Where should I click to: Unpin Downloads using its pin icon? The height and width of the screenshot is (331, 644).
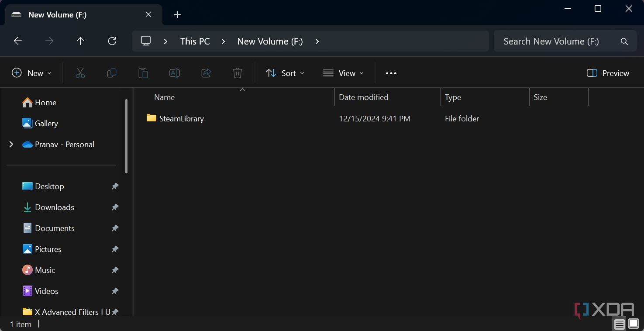(x=115, y=207)
